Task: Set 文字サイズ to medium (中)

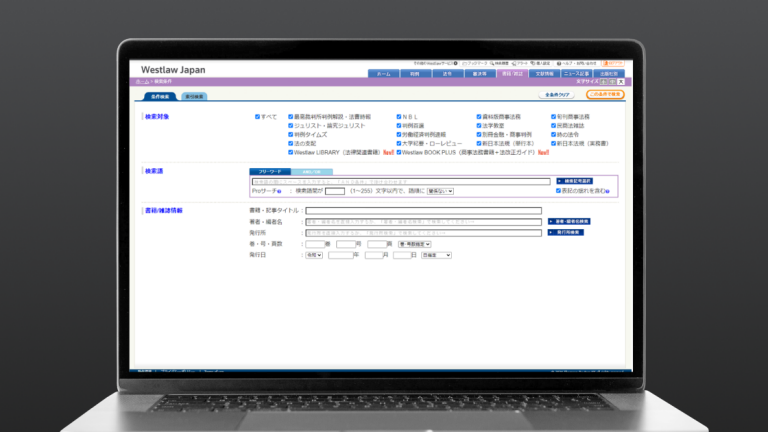Action: [612, 81]
